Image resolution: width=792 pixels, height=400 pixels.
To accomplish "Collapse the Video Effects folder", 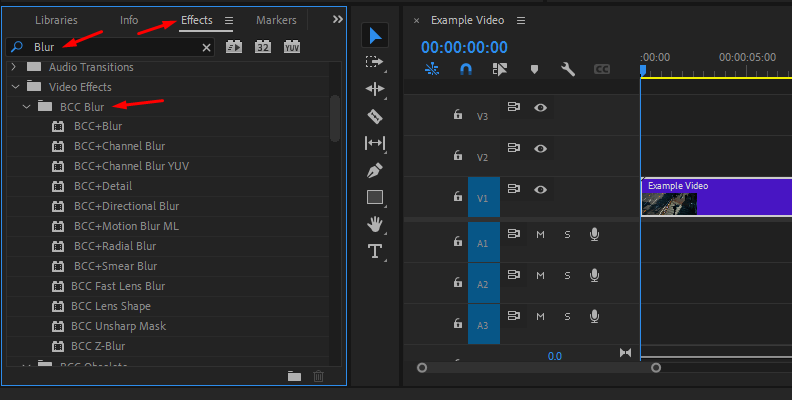I will [x=16, y=87].
